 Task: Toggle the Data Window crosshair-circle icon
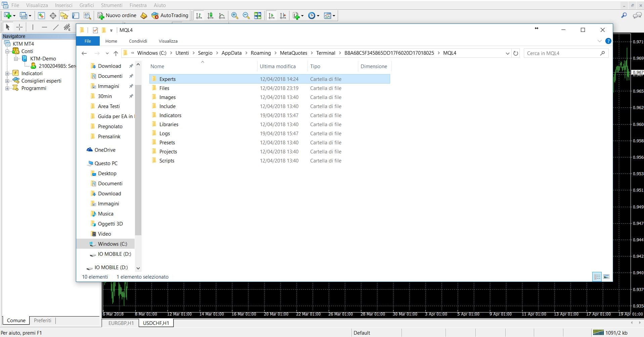tap(53, 15)
